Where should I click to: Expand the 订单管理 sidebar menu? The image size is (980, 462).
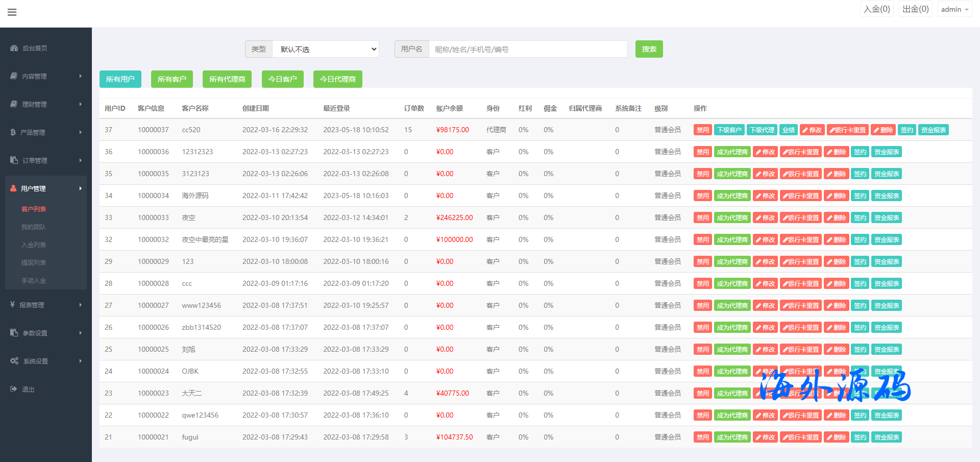46,160
